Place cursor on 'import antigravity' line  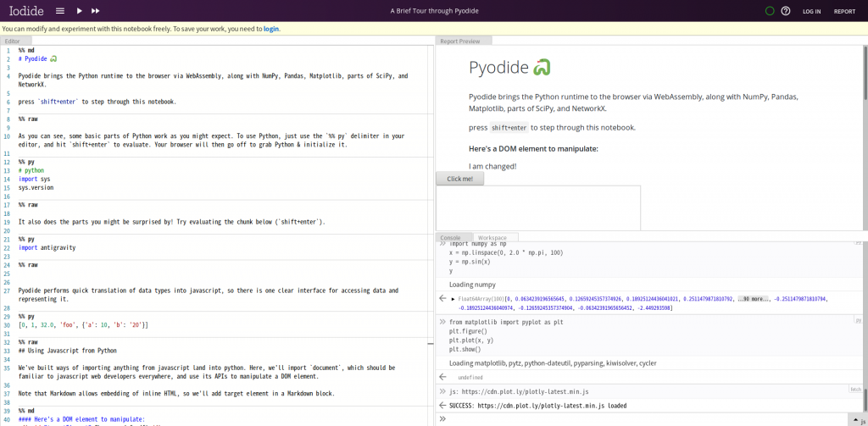click(x=47, y=248)
